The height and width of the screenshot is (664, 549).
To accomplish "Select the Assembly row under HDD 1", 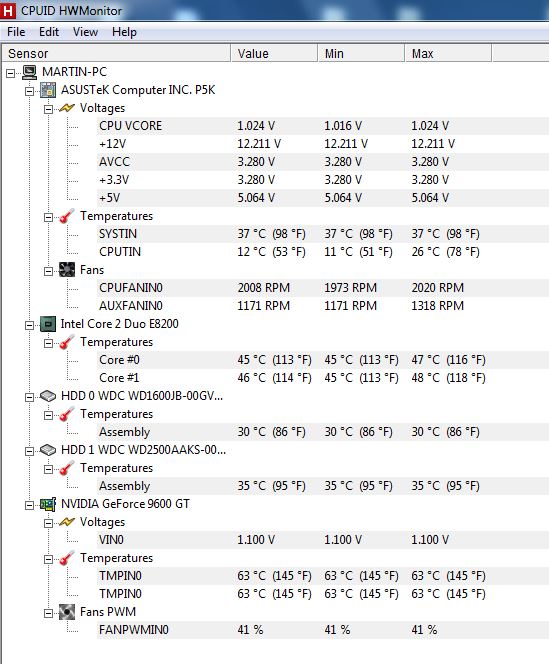I will [x=323, y=486].
